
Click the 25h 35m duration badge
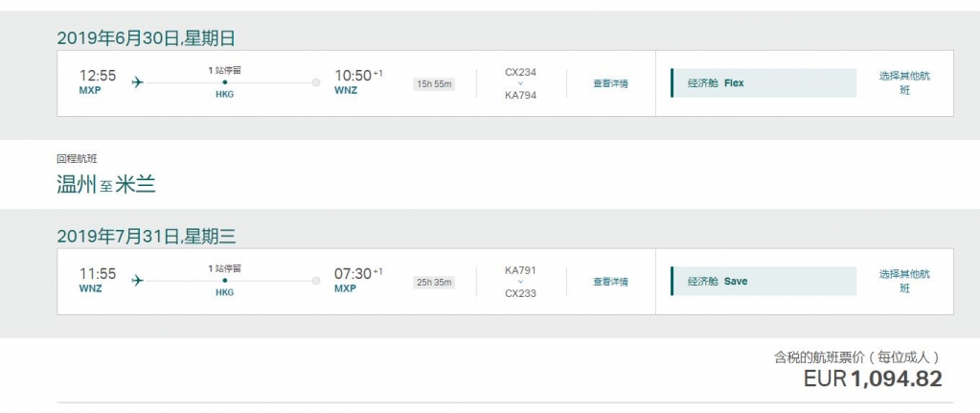coord(434,283)
